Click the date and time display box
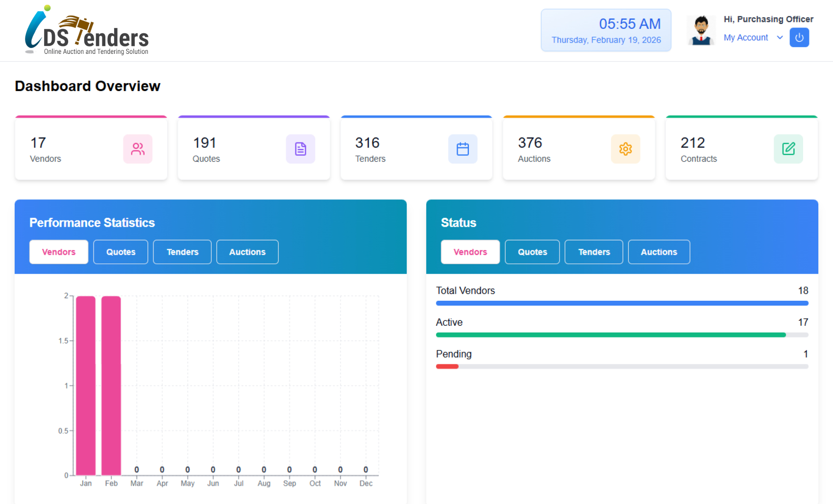The height and width of the screenshot is (504, 833). (606, 30)
